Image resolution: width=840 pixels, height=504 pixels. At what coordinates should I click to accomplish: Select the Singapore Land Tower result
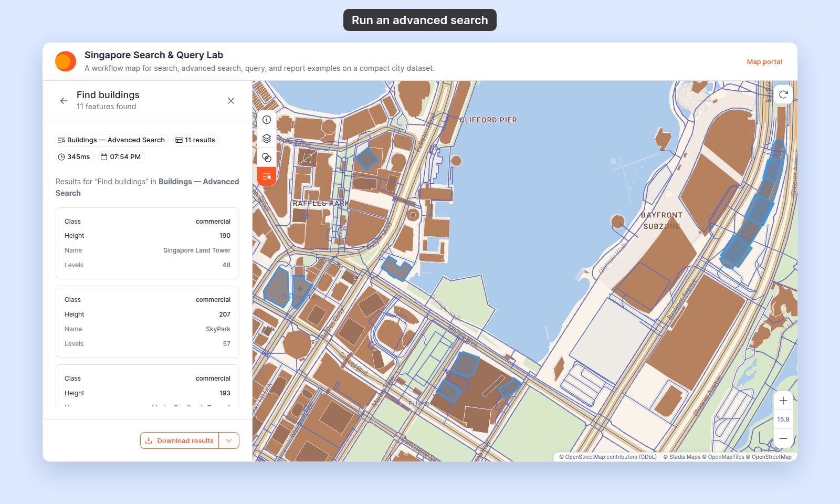click(x=148, y=243)
